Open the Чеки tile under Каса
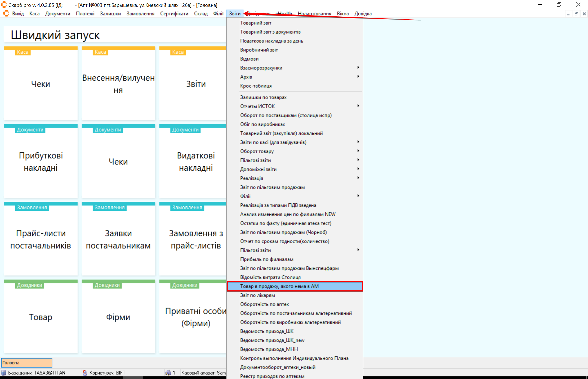Viewport: 588px width, 379px height. [41, 84]
